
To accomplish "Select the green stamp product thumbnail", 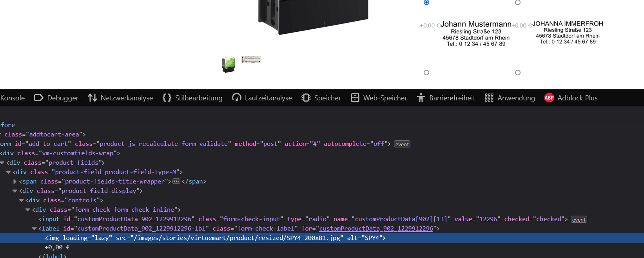I will [x=229, y=64].
